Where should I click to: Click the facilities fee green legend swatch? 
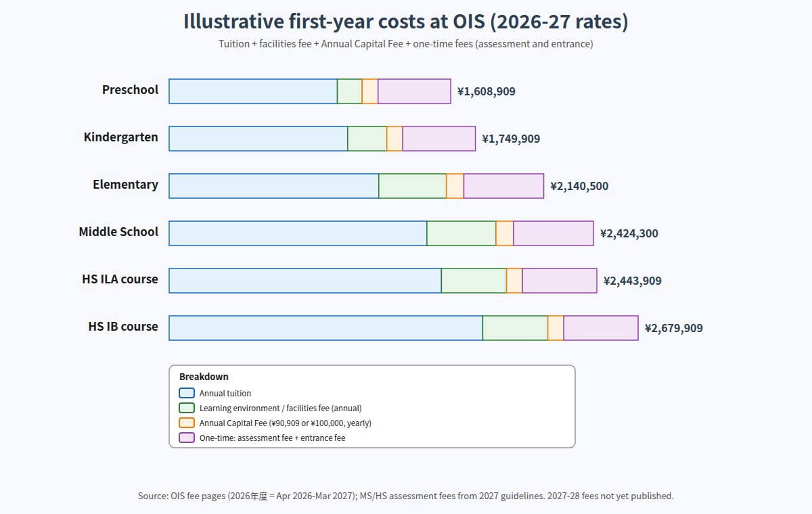(x=187, y=408)
